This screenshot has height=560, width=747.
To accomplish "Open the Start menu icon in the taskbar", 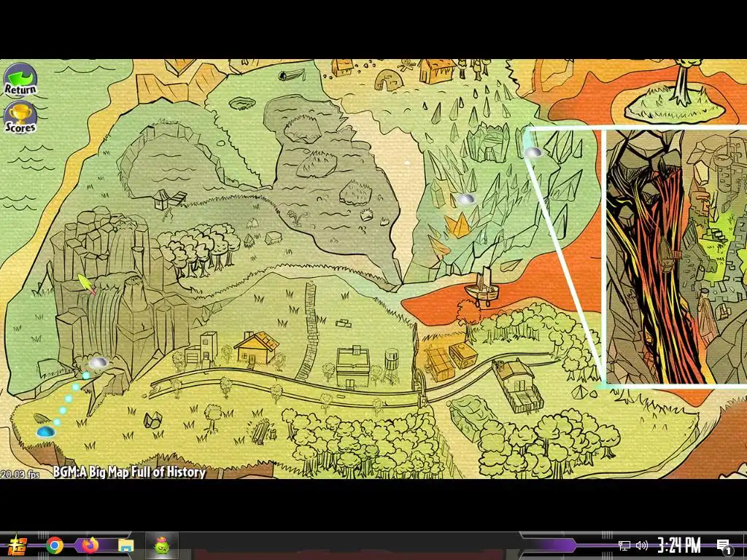I will [x=18, y=545].
